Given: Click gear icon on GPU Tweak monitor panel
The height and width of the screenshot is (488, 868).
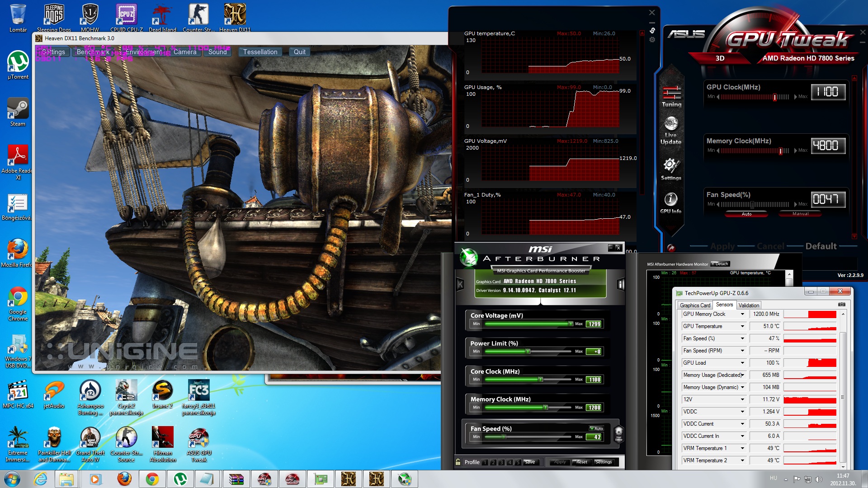Looking at the screenshot, I should pyautogui.click(x=652, y=40).
